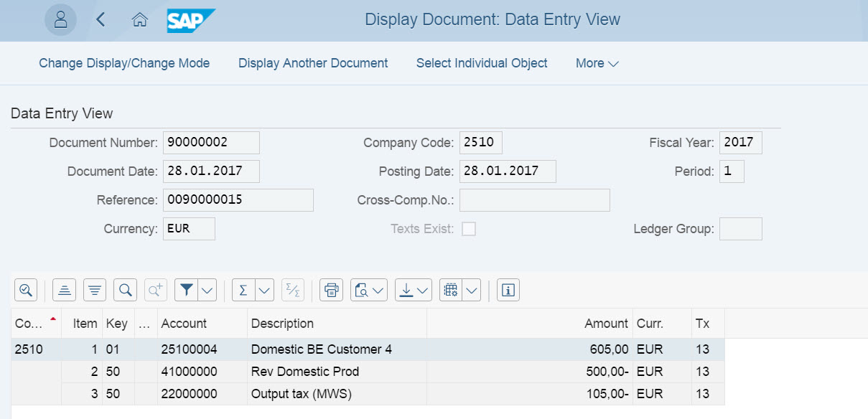The height and width of the screenshot is (419, 868).
Task: Click the Find search icon in toolbar
Action: [x=126, y=290]
